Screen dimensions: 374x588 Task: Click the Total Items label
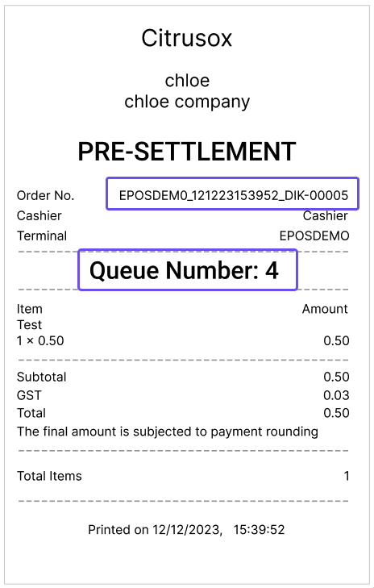(49, 476)
